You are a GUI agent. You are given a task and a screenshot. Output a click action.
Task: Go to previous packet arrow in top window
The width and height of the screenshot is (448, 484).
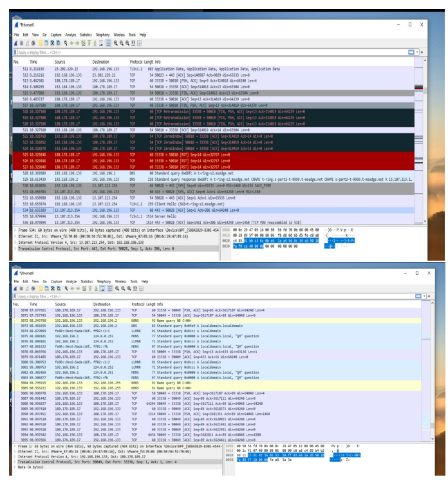71,43
